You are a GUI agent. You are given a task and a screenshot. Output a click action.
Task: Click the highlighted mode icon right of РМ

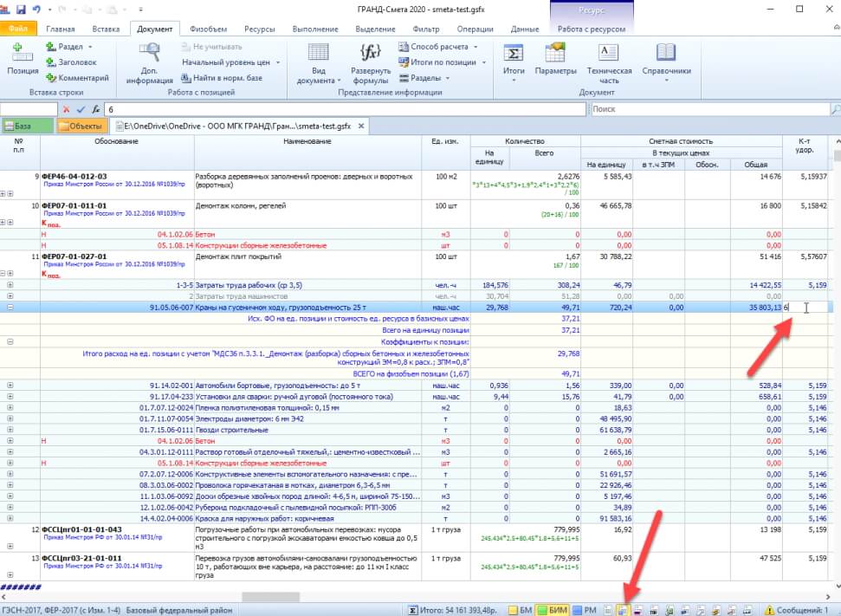[623, 610]
